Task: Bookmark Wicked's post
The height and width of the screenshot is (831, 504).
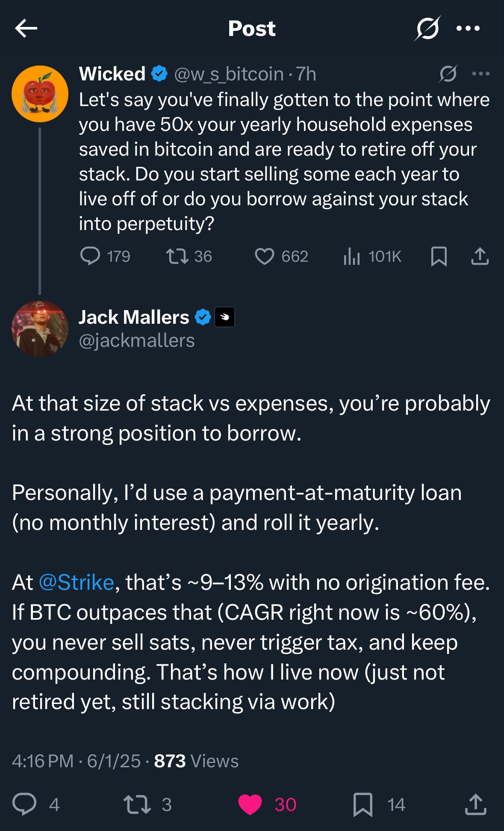Action: pyautogui.click(x=439, y=257)
